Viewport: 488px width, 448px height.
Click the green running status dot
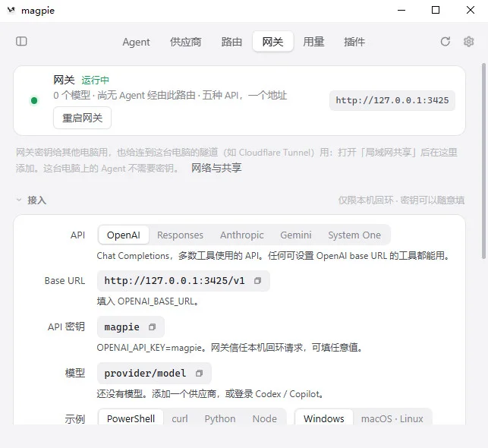click(34, 100)
